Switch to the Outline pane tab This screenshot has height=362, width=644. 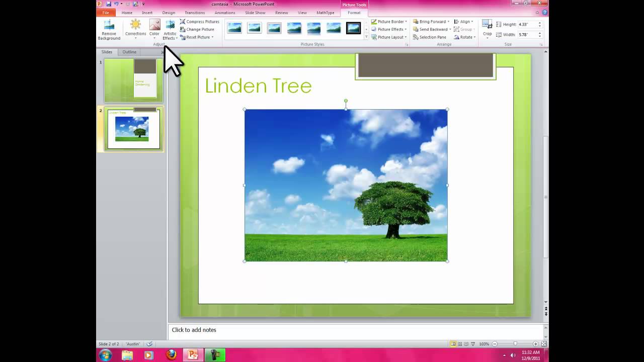pyautogui.click(x=129, y=52)
